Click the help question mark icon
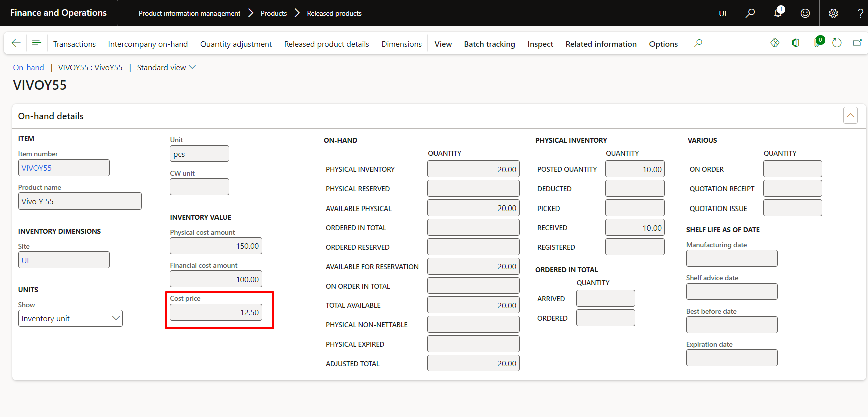Screen dimensions: 868x417 (x=860, y=13)
